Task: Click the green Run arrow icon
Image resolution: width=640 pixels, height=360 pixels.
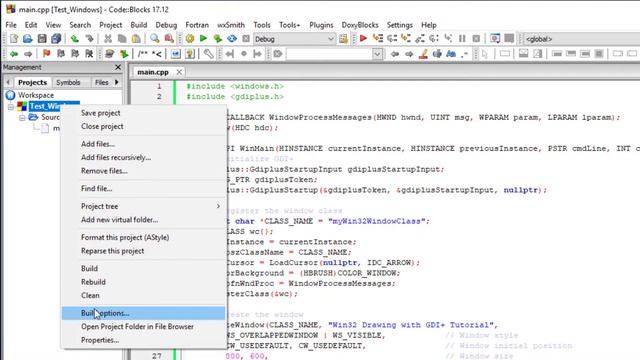Action: pos(203,39)
